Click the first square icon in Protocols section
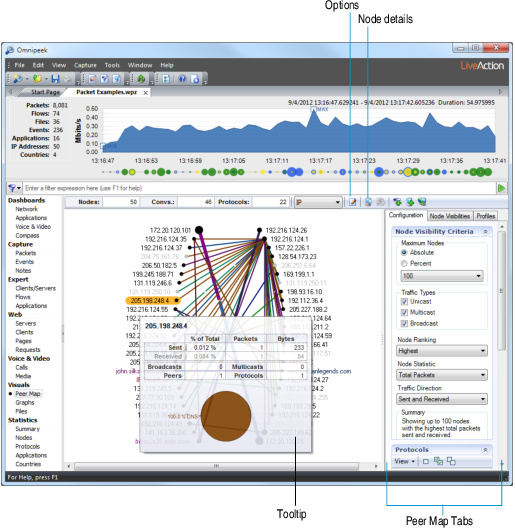Viewport: 515px width, 530px height. [426, 461]
